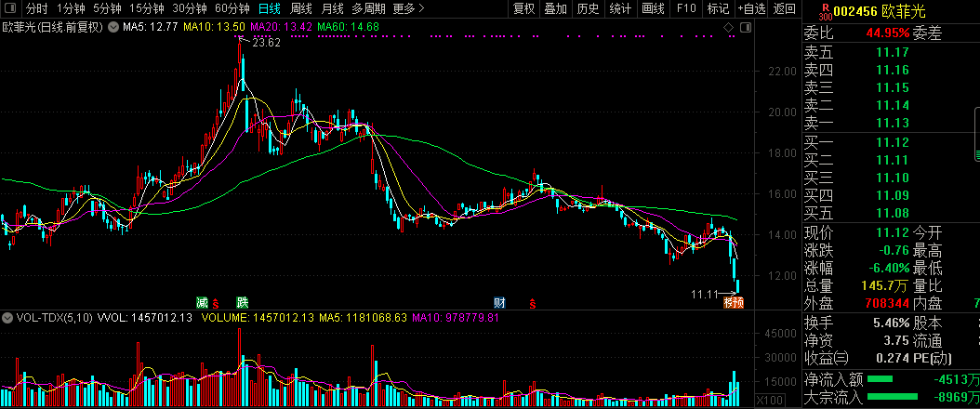Click the R 300 margin badge icon
980x409 pixels.
(x=824, y=10)
